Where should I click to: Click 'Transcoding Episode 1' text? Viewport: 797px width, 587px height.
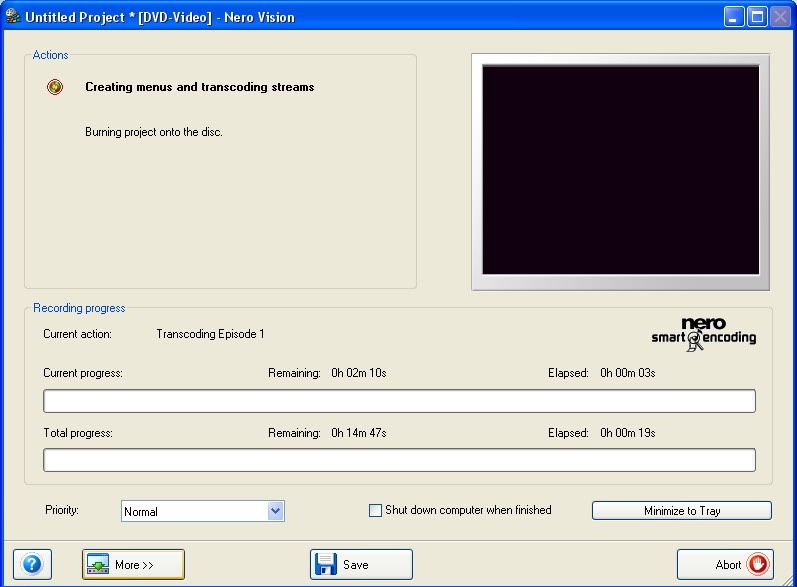[x=210, y=334]
